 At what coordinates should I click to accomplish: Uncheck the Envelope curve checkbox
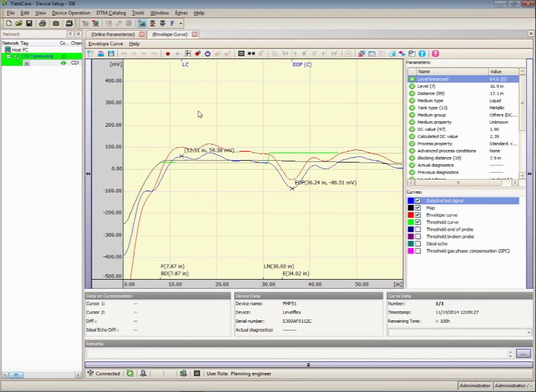(x=418, y=215)
